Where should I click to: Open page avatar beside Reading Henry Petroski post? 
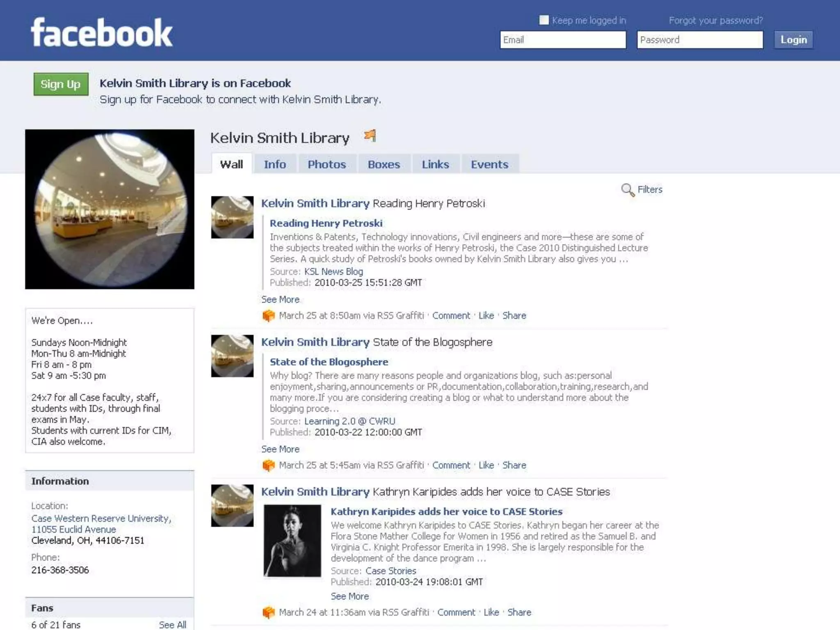232,217
